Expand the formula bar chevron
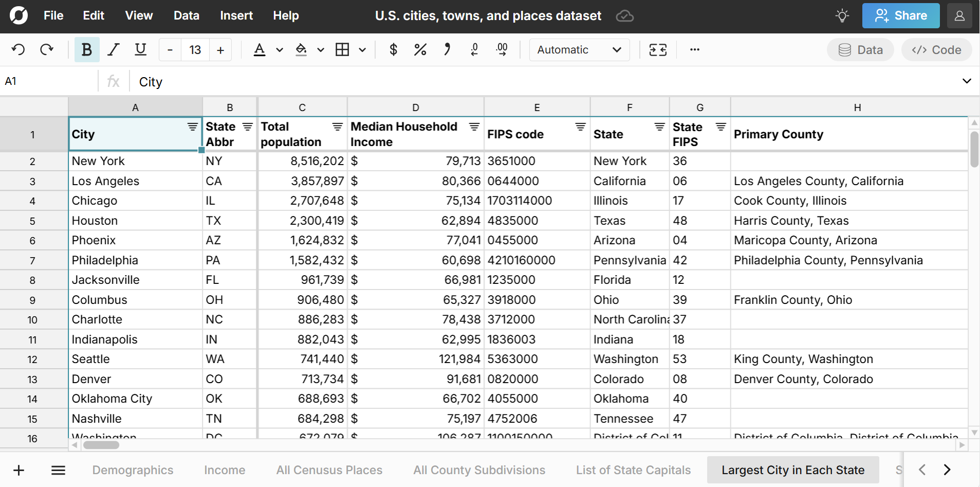 click(966, 81)
